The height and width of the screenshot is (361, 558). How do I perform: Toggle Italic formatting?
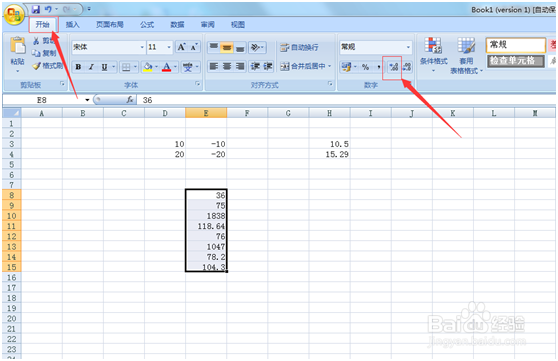click(x=91, y=67)
